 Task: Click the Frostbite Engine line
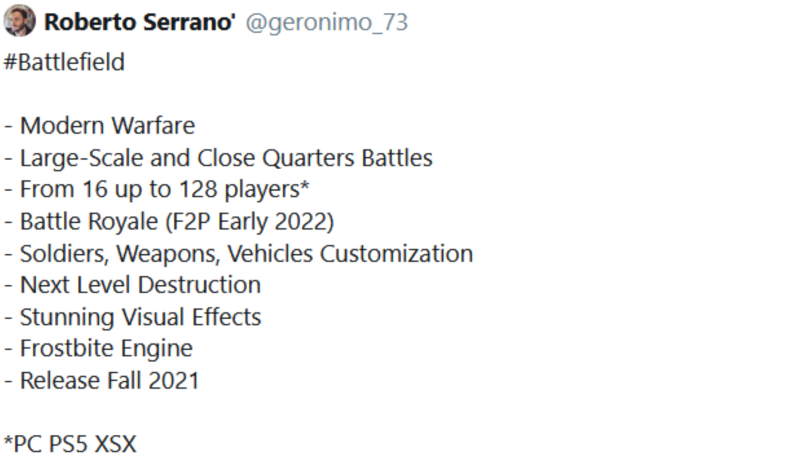pos(98,349)
